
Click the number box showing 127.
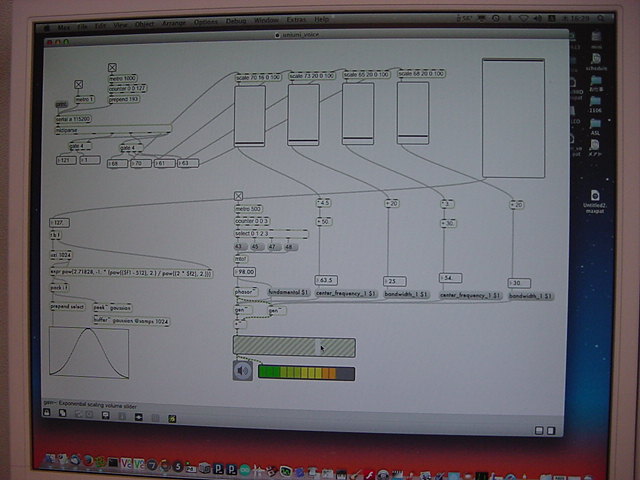pyautogui.click(x=59, y=223)
